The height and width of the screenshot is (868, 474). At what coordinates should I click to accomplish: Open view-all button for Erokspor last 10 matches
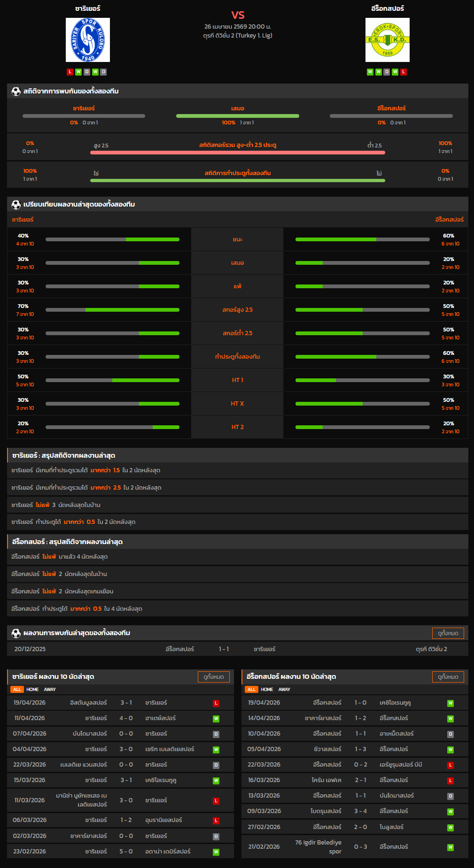tap(448, 677)
